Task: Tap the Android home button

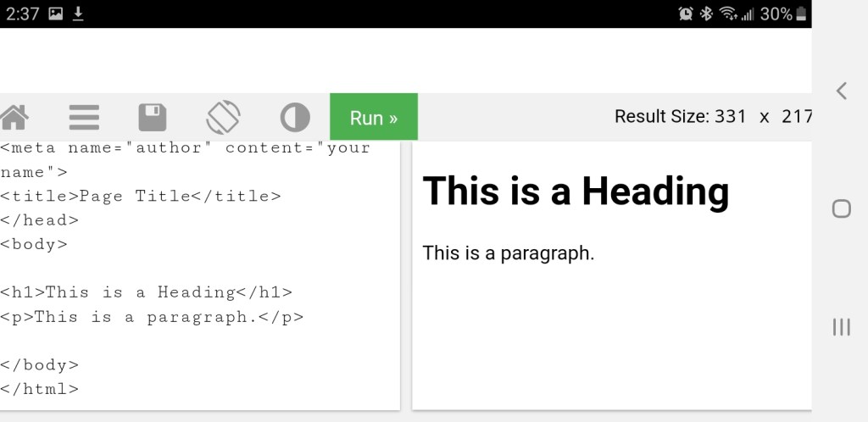Action: tap(841, 208)
